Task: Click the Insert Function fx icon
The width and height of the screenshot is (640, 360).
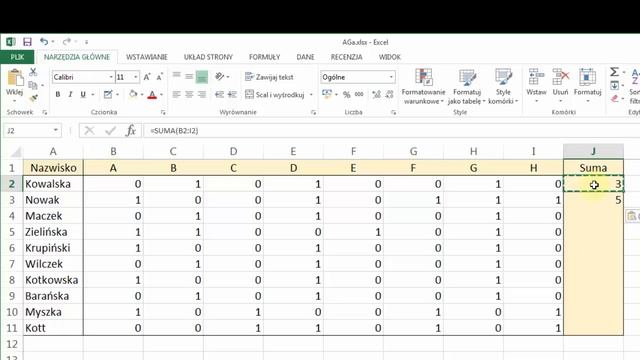Action: click(131, 131)
